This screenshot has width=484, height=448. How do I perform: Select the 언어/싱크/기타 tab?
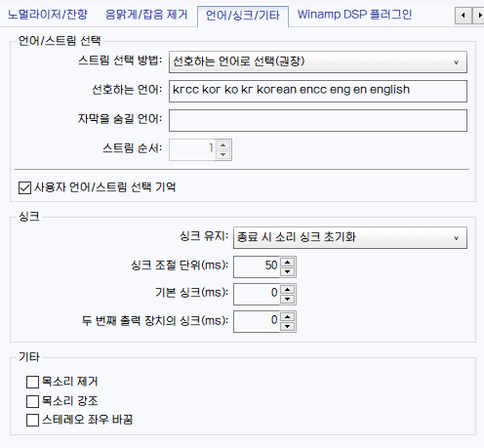243,16
